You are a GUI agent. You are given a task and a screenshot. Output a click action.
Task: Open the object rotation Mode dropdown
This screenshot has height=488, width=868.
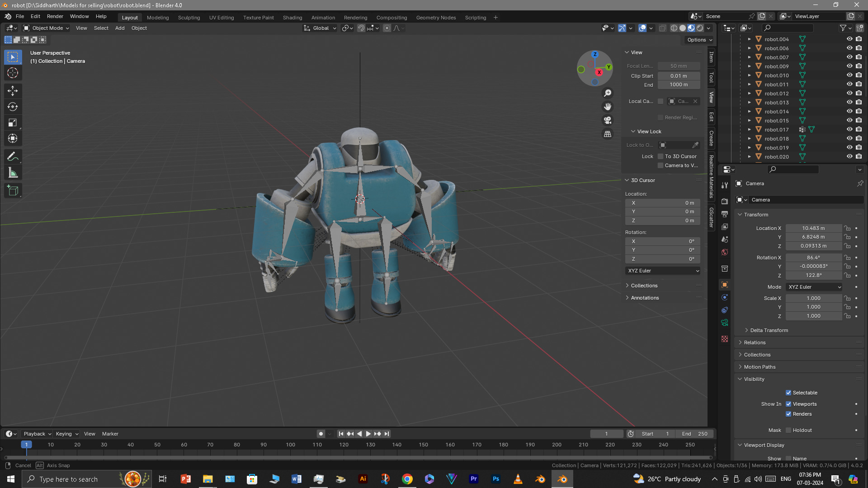click(x=814, y=287)
